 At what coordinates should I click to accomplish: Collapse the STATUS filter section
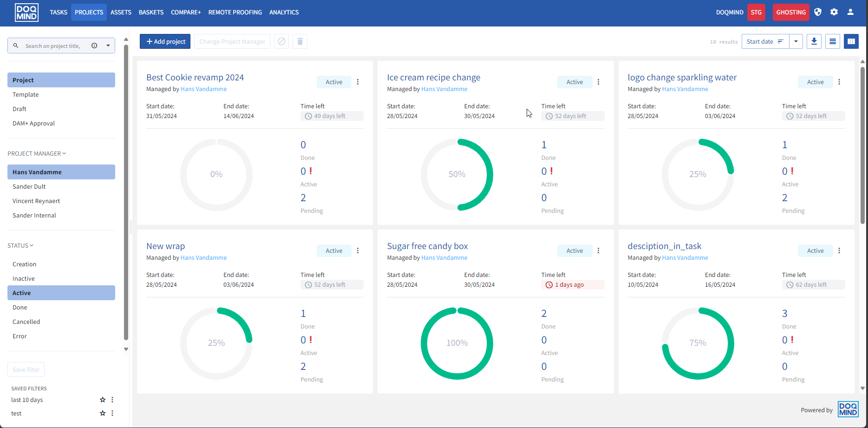pos(20,245)
